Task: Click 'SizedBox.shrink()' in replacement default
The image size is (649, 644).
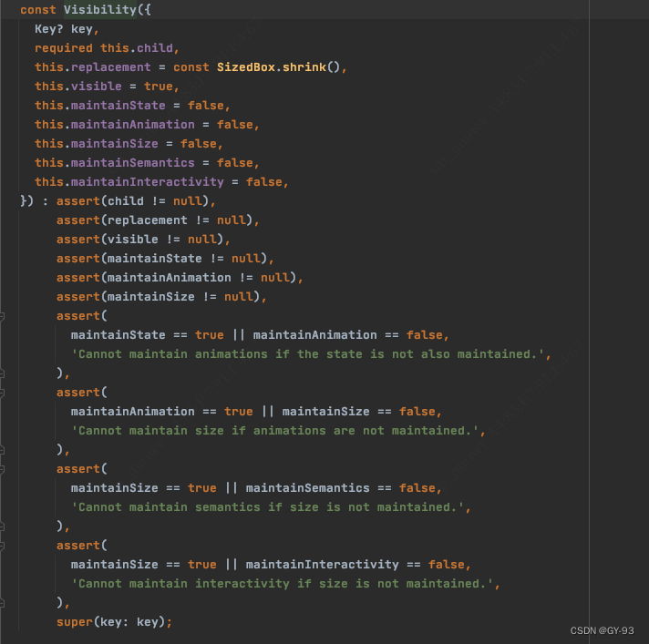Action: coord(278,67)
